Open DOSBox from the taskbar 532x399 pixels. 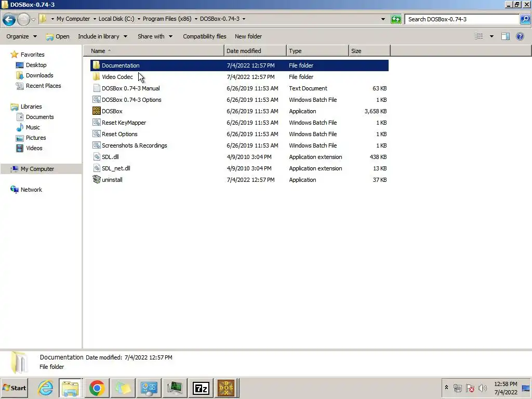pos(227,388)
